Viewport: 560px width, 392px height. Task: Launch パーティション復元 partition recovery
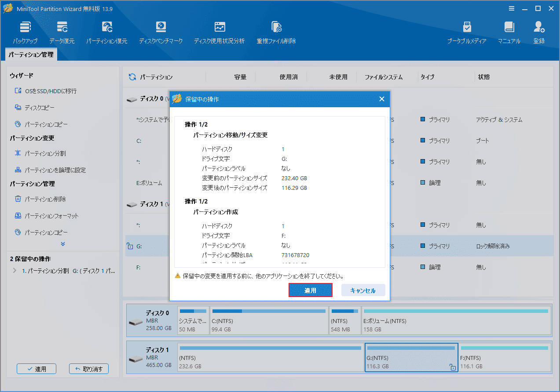click(107, 32)
